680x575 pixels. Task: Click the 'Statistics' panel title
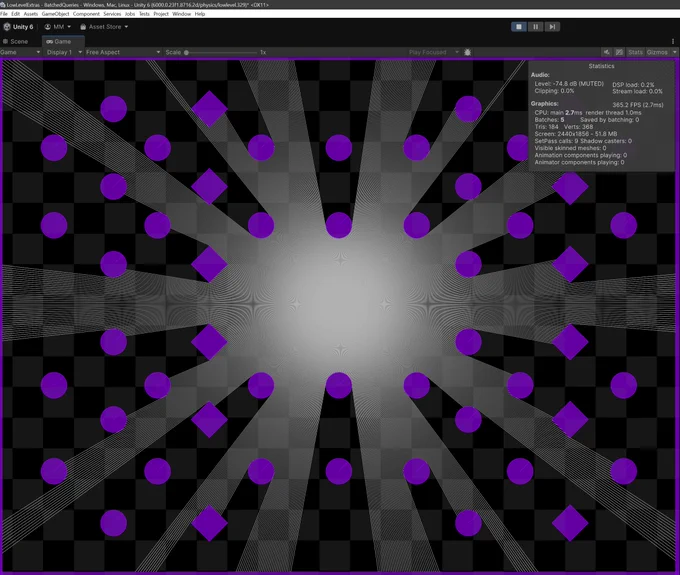point(601,66)
